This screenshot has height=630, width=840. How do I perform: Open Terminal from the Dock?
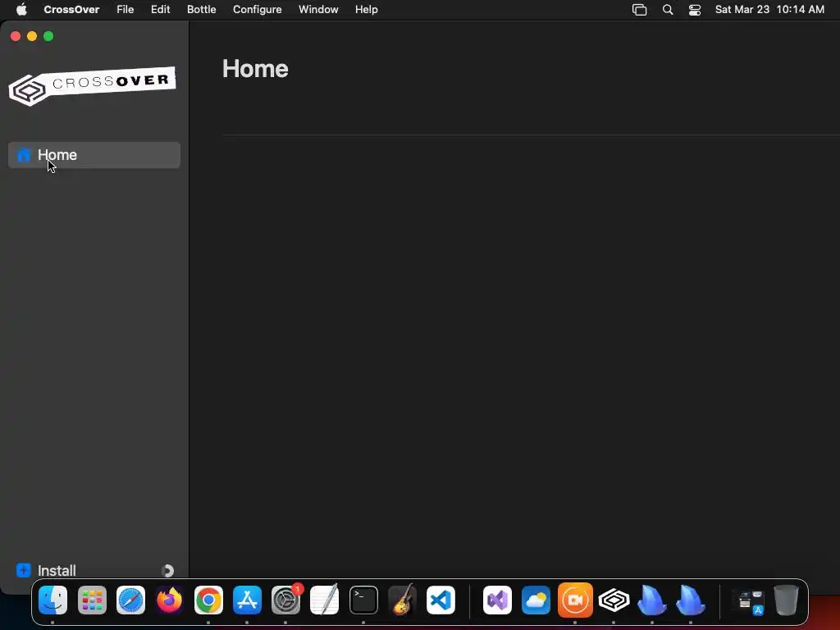[363, 600]
